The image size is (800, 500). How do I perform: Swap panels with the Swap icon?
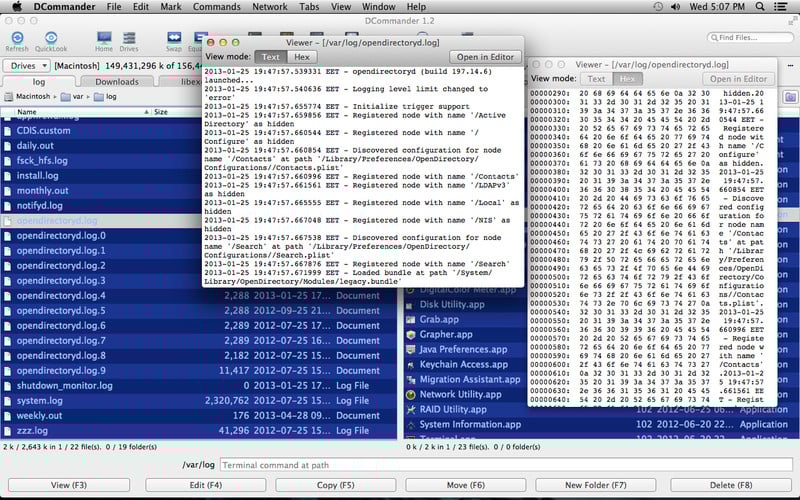point(174,38)
